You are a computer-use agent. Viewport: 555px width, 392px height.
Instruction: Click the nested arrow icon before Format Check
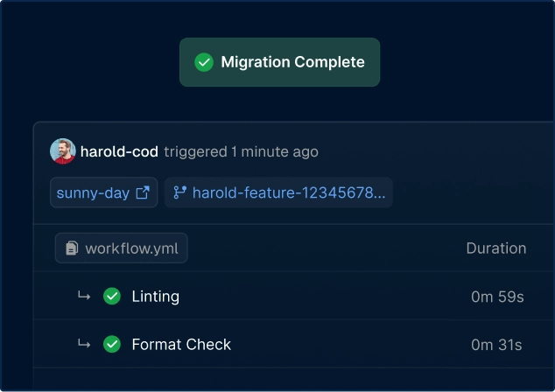click(84, 345)
